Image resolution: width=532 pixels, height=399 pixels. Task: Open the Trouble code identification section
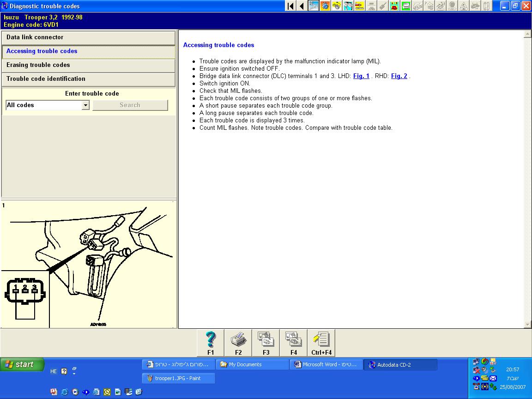coord(89,79)
